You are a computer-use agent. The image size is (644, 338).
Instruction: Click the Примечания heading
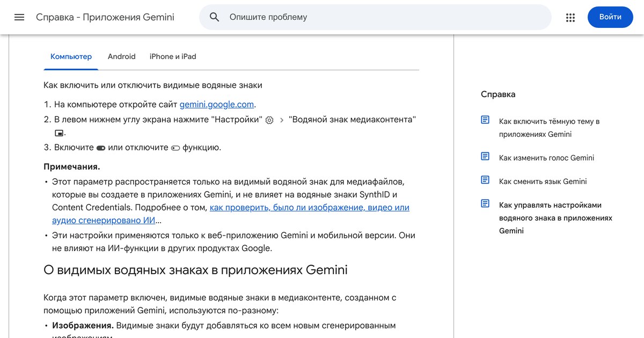(71, 166)
